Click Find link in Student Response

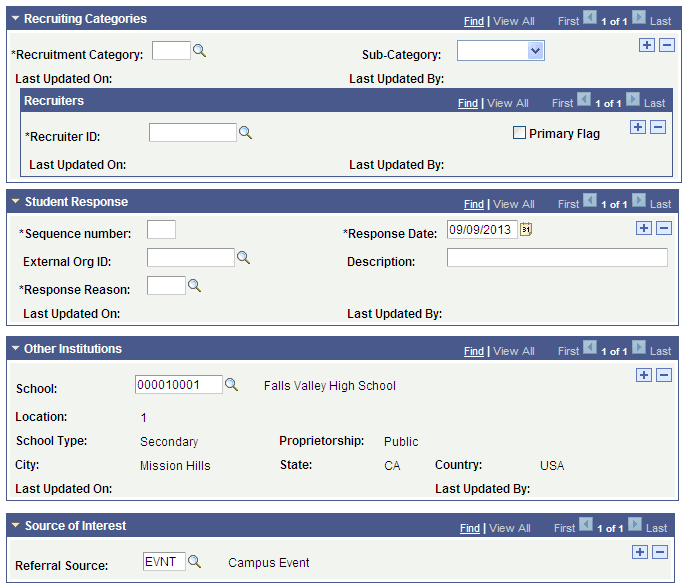click(x=474, y=204)
